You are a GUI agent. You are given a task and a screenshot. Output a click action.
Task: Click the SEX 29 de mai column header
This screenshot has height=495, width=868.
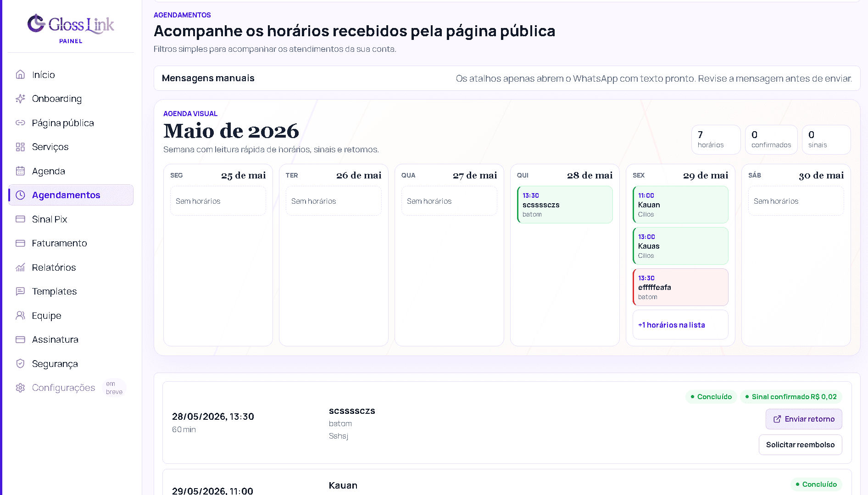pyautogui.click(x=680, y=175)
